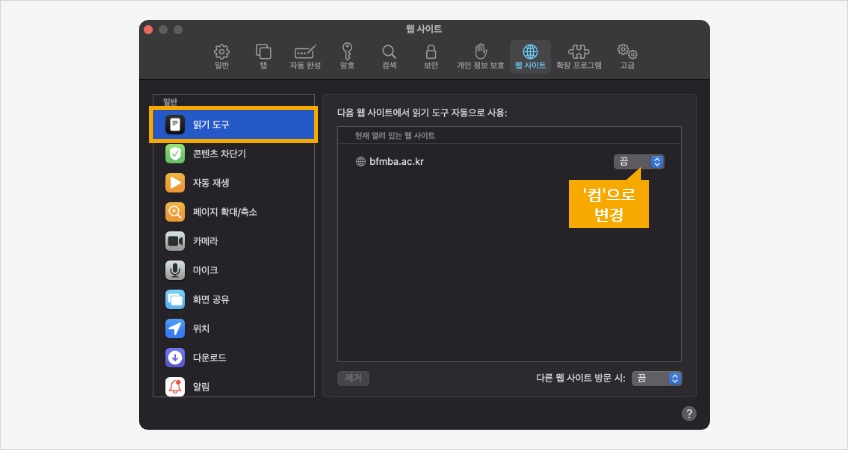Open the 암호 (Passwords) pane

coord(347,56)
